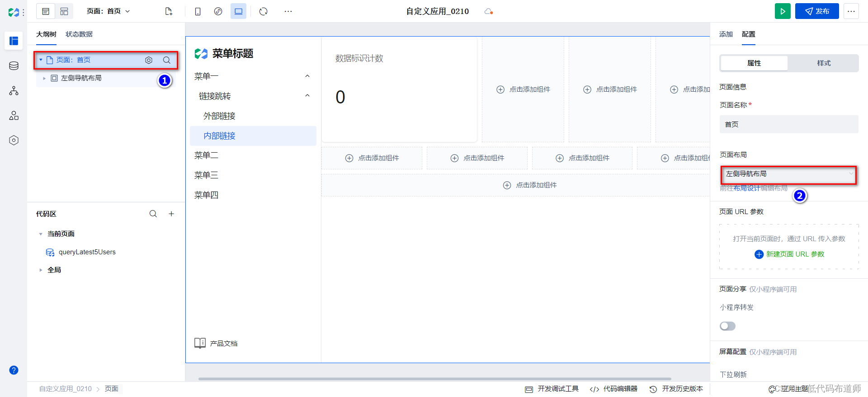
Task: Click search icon on 页面: 首页 row
Action: click(x=167, y=60)
